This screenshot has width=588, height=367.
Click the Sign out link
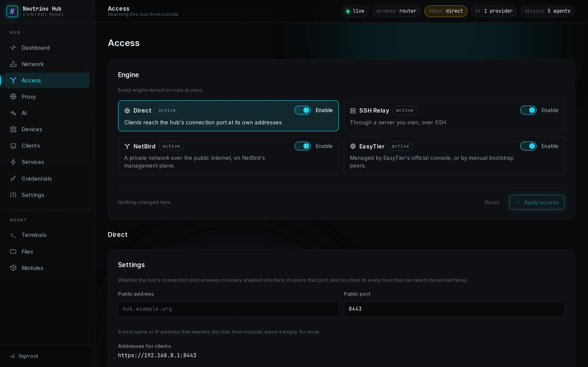[x=24, y=356]
